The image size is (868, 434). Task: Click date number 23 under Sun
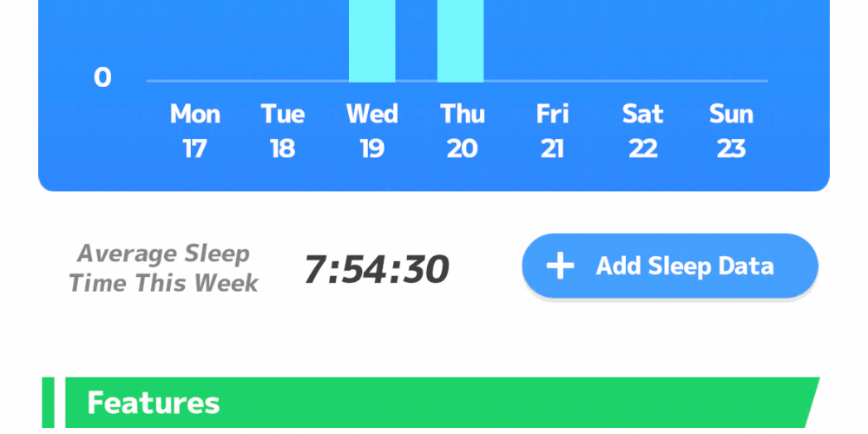(x=731, y=149)
